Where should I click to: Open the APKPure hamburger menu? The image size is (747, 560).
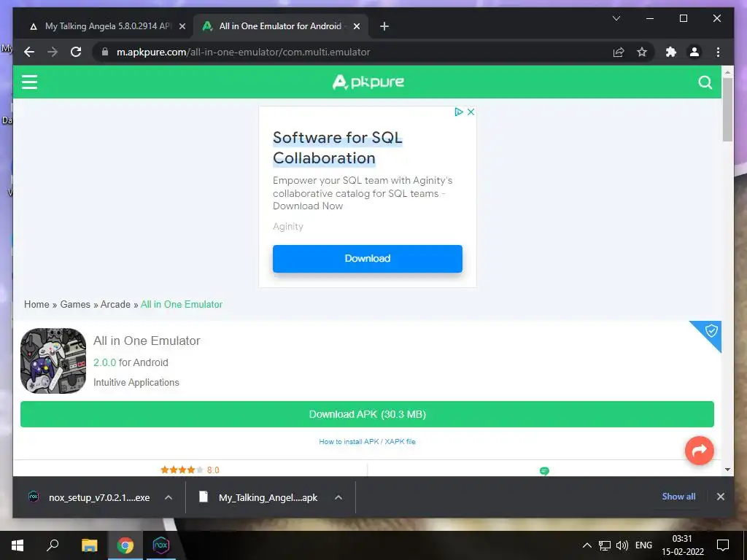[29, 82]
